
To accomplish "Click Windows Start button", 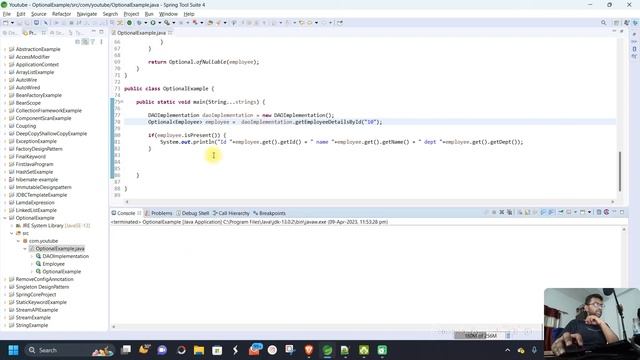I will point(13,350).
